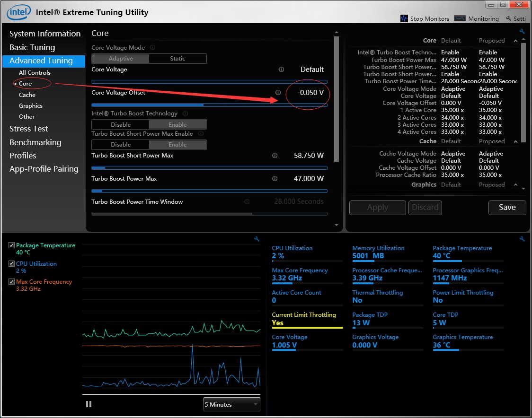Image resolution: width=532 pixels, height=418 pixels.
Task: Click wrench icon above the monitoring graph
Action: coord(257,239)
